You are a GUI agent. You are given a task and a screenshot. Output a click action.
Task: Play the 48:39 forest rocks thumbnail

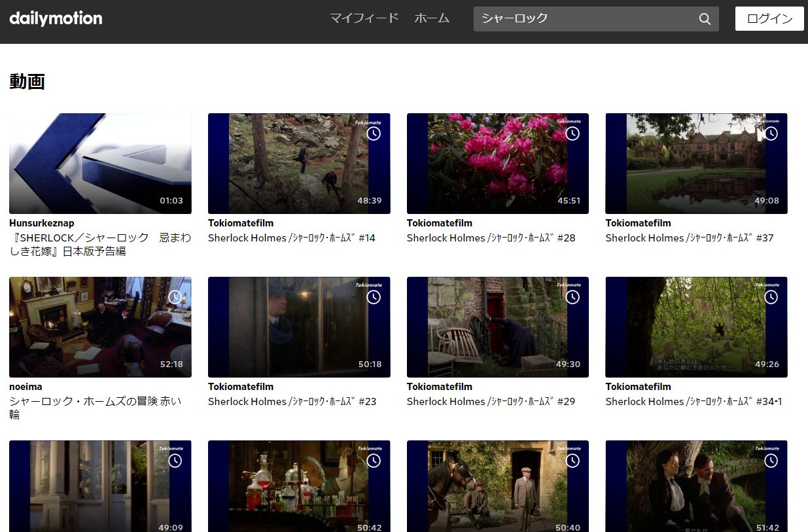pos(299,164)
